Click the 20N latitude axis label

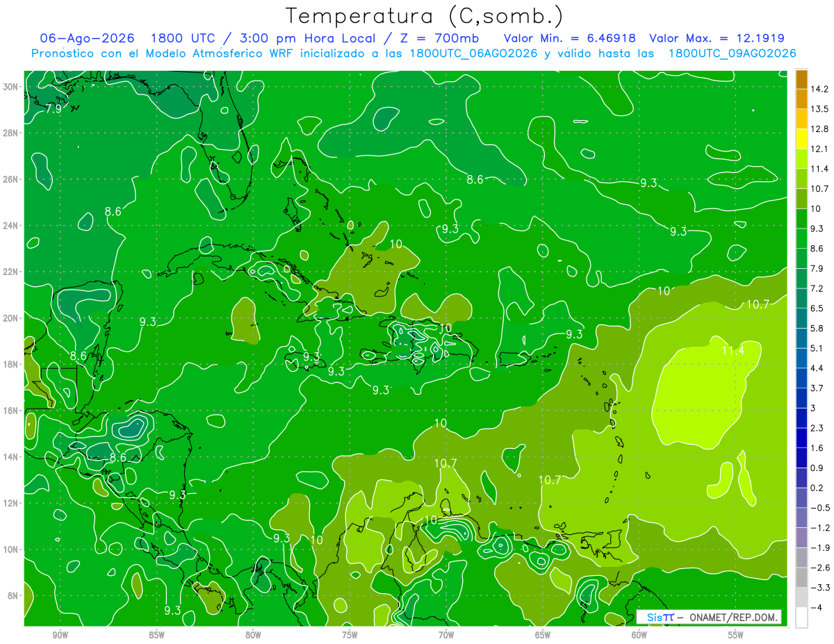click(12, 318)
